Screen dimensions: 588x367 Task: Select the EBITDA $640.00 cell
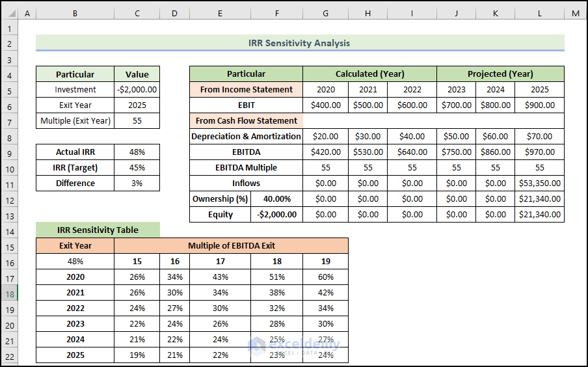412,152
